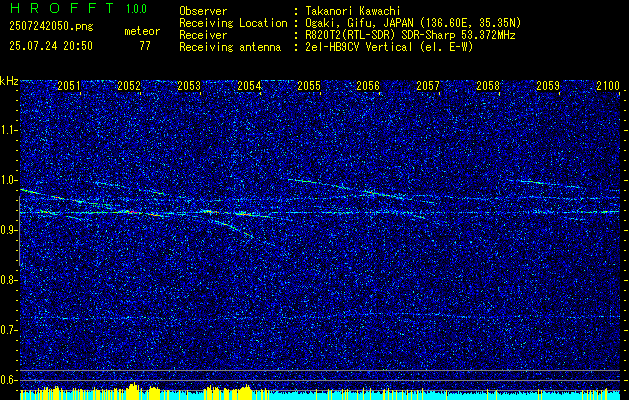Click the 0.8 kHz axis label

[8, 280]
